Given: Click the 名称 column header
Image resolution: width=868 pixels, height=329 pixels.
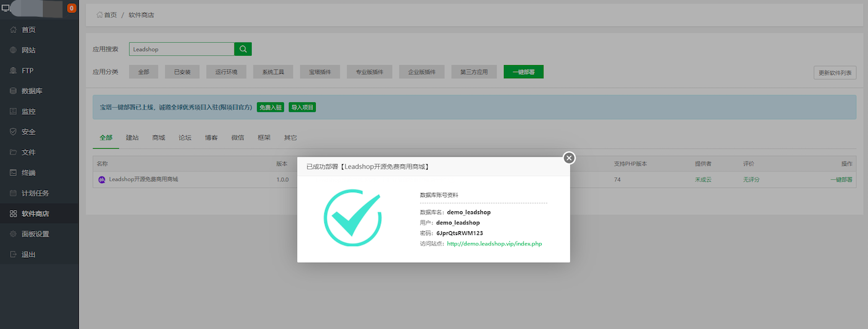Looking at the screenshot, I should (102, 164).
